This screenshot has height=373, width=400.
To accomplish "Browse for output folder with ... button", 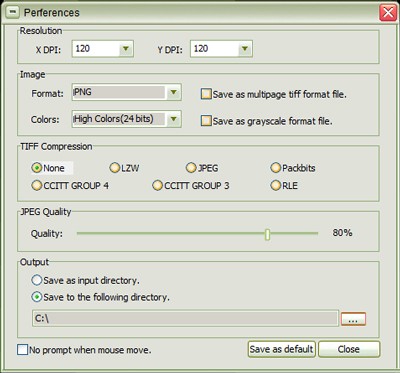I will click(353, 319).
